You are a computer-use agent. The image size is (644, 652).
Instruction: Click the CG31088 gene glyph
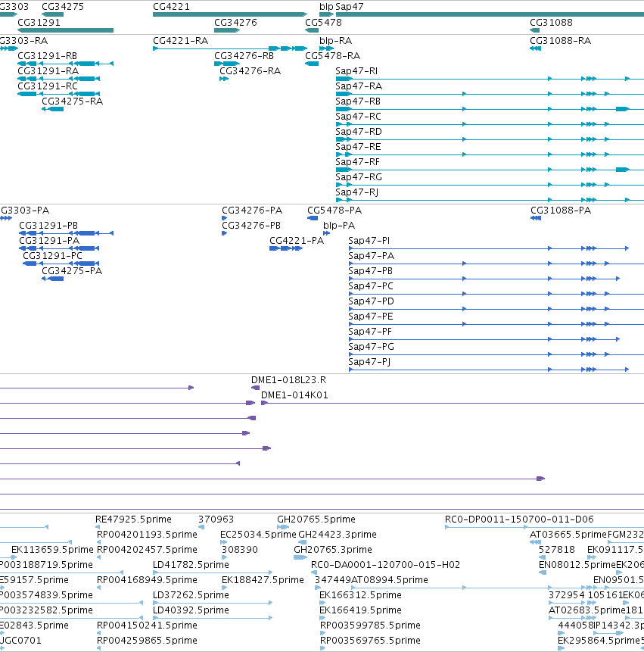[x=535, y=30]
